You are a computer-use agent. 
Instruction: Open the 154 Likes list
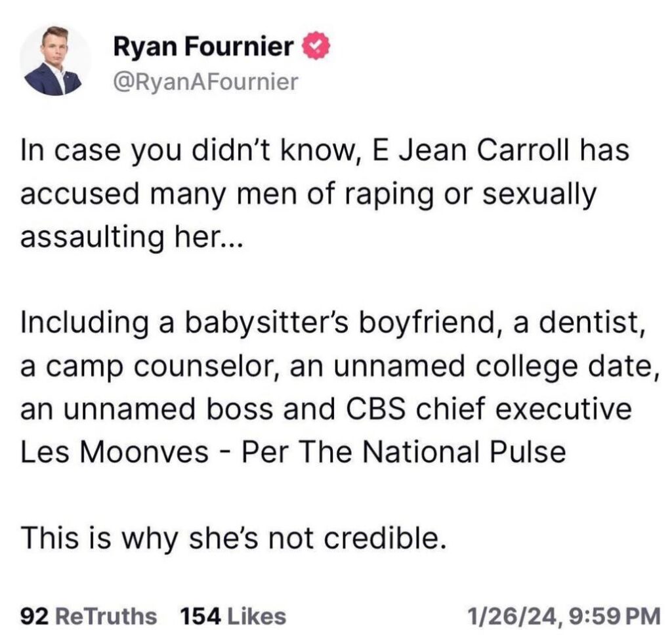(233, 616)
